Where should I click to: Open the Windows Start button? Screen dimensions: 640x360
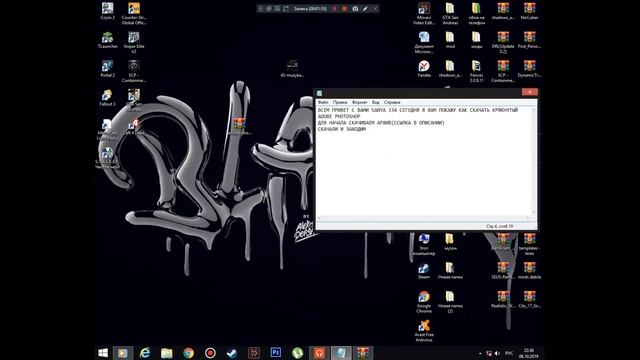tap(103, 353)
